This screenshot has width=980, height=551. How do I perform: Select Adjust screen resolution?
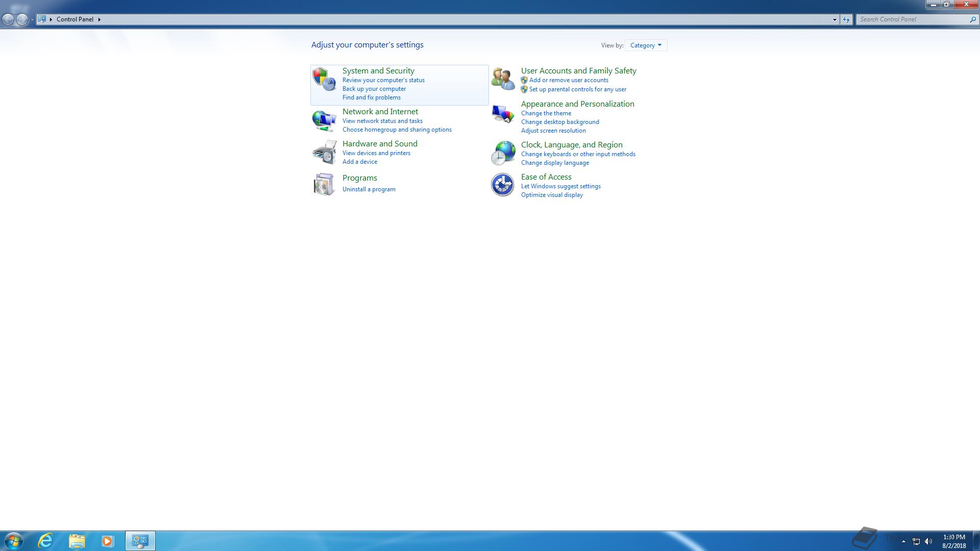click(553, 131)
